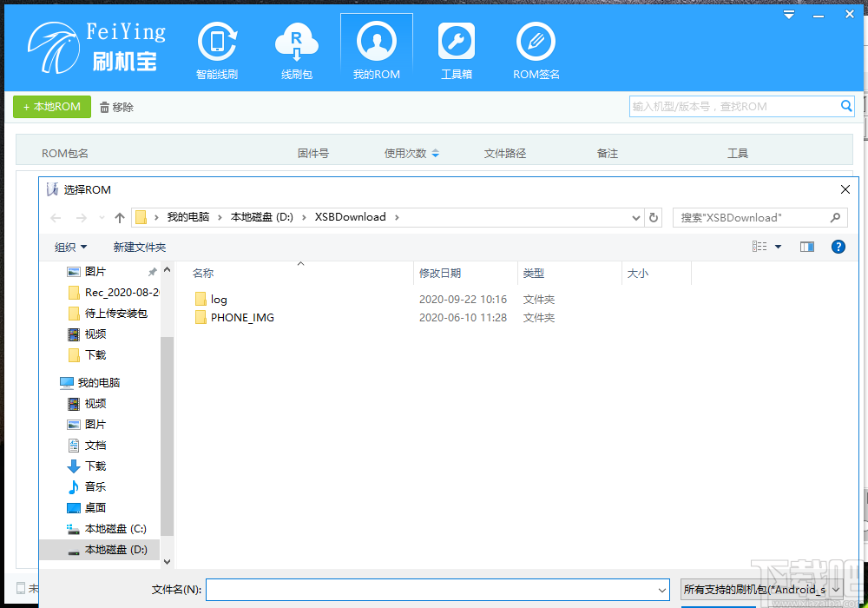This screenshot has height=608, width=868.
Task: Click the ROM包名 column header
Action: point(65,154)
